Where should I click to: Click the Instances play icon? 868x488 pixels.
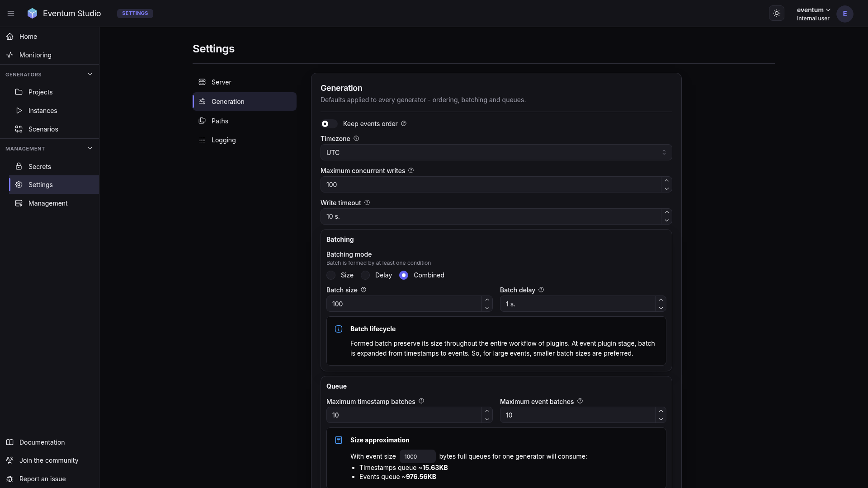point(19,111)
